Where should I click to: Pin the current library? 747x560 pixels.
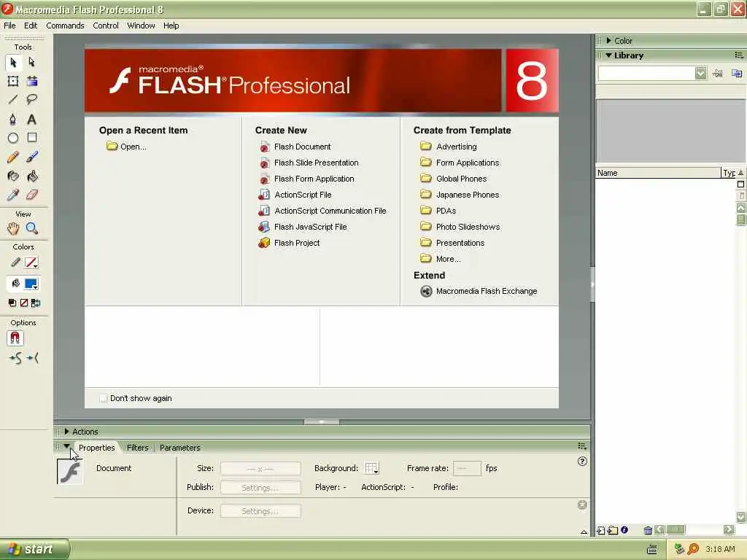tap(718, 74)
